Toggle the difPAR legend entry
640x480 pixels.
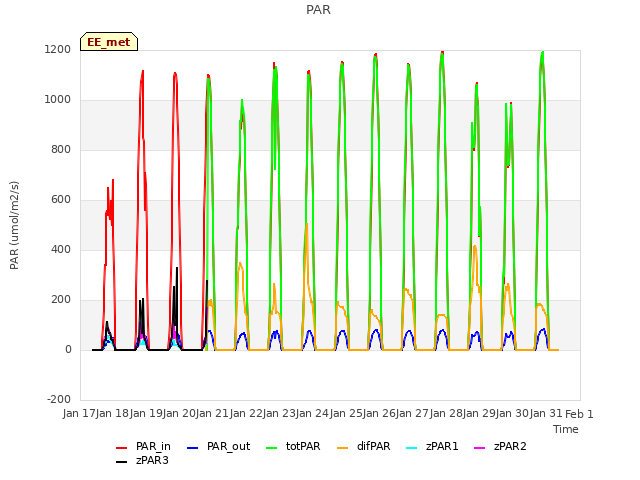pyautogui.click(x=364, y=447)
